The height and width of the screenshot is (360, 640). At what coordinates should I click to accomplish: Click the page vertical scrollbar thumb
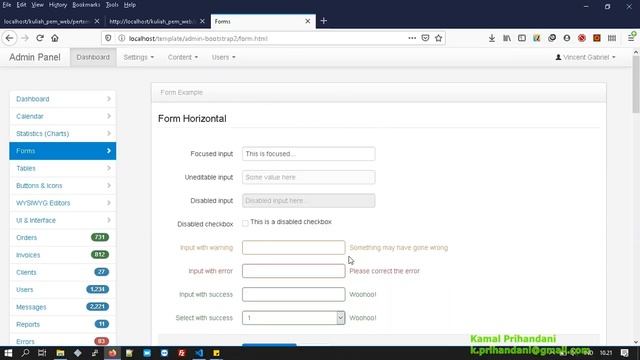[636, 84]
